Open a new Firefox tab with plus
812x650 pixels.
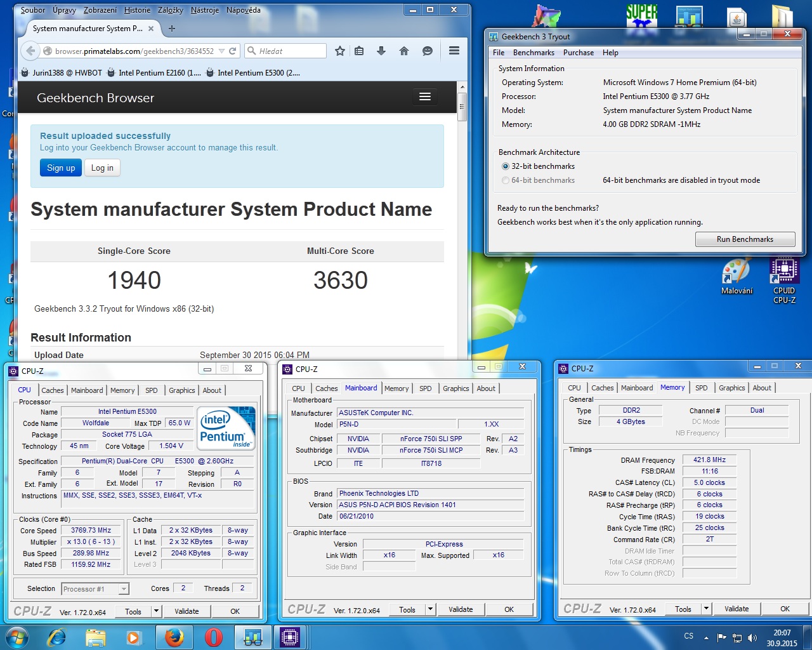[172, 29]
